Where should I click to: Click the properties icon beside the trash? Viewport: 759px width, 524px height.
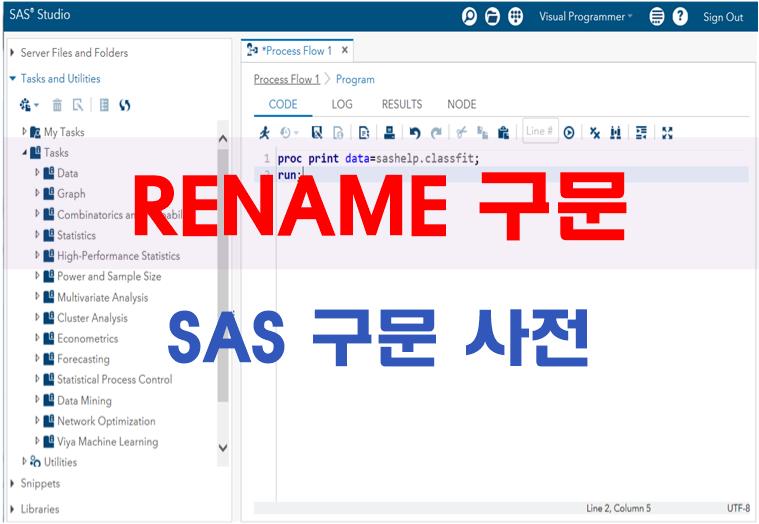(77, 105)
